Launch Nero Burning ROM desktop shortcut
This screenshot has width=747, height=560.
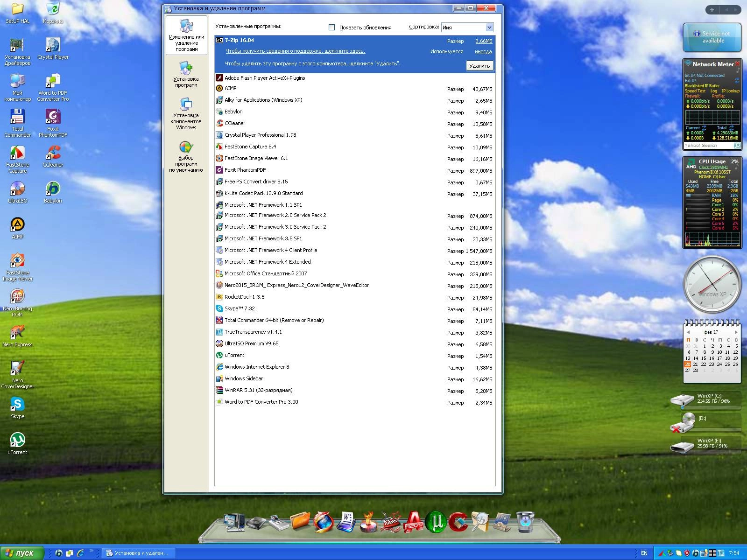[17, 303]
